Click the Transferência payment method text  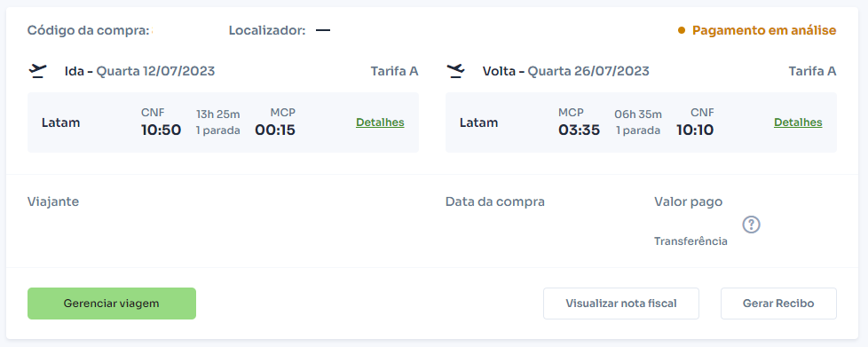tap(690, 241)
